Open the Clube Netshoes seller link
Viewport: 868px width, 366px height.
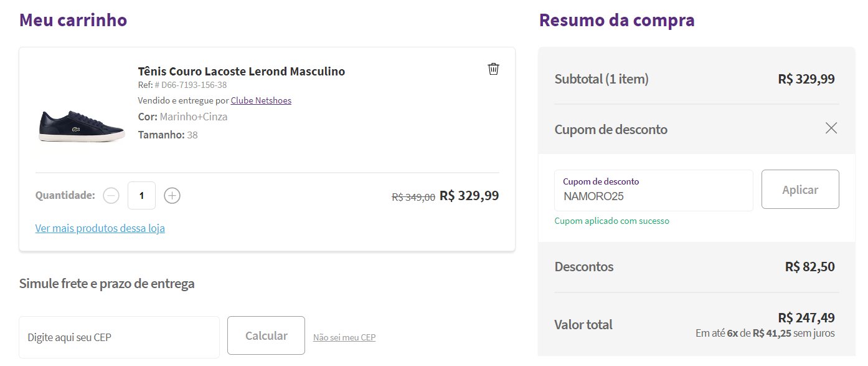[261, 100]
